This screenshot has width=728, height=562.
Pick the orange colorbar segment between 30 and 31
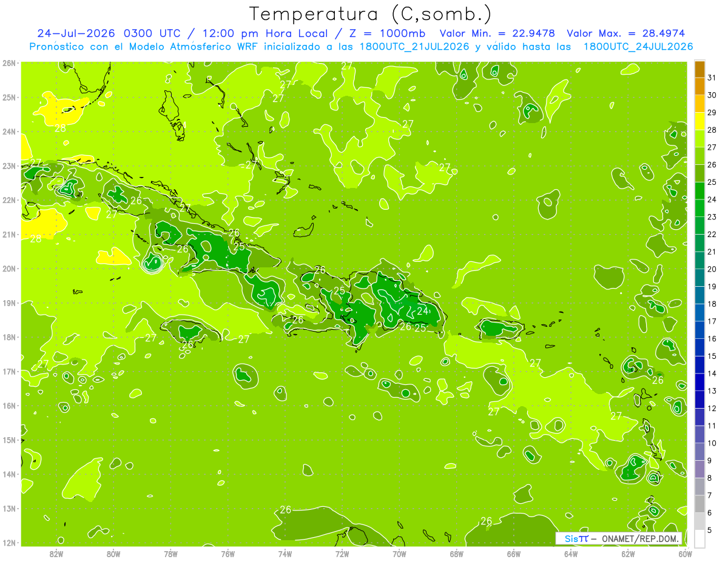(x=699, y=87)
